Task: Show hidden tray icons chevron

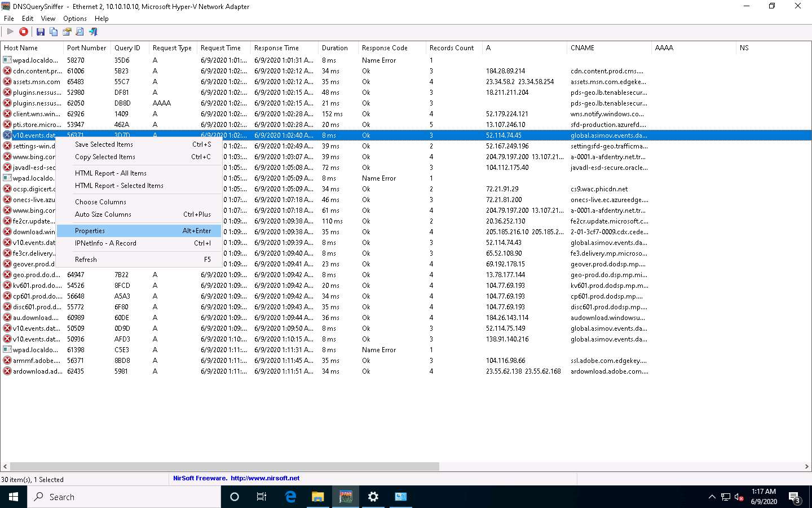Action: pyautogui.click(x=712, y=497)
